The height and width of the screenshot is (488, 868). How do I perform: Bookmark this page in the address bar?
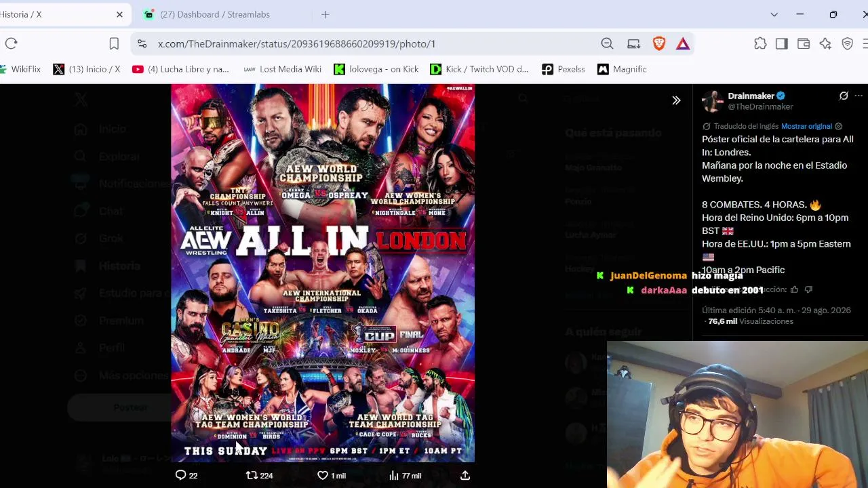pyautogui.click(x=114, y=43)
